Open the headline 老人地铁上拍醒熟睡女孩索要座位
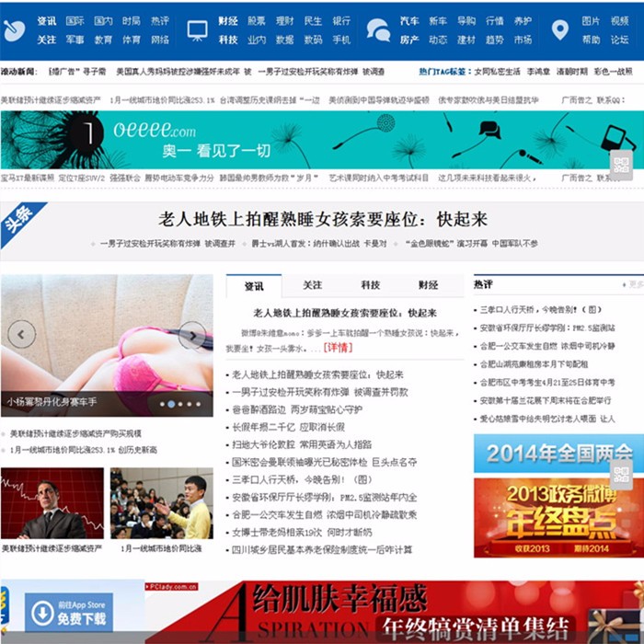Screen dimensions: 644x644 coord(322,219)
